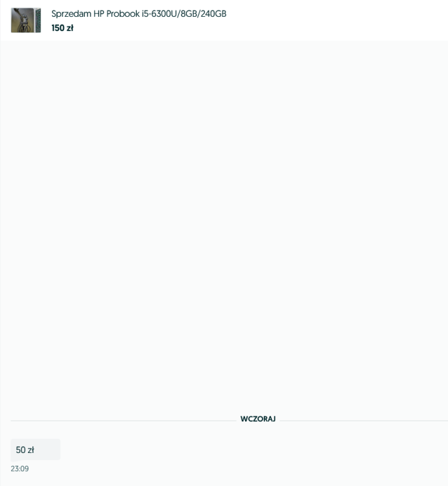Click the HP text in the listing title

tap(99, 14)
